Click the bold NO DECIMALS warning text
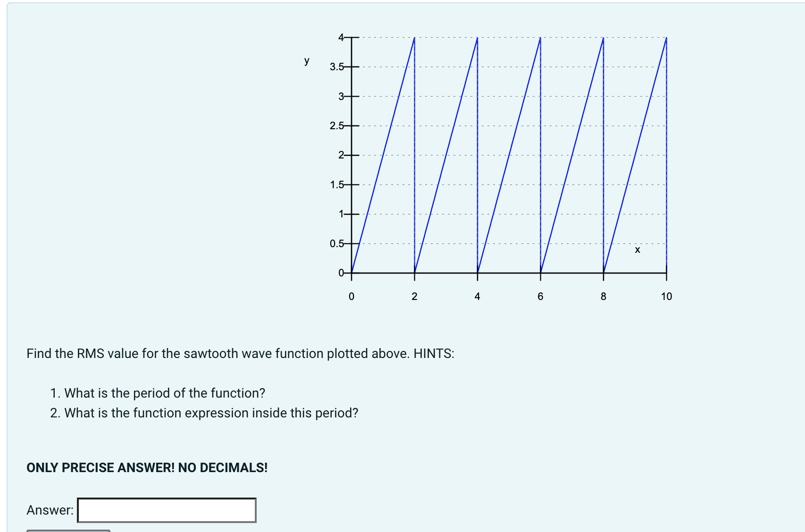Screen dimensions: 805x532 [x=147, y=467]
